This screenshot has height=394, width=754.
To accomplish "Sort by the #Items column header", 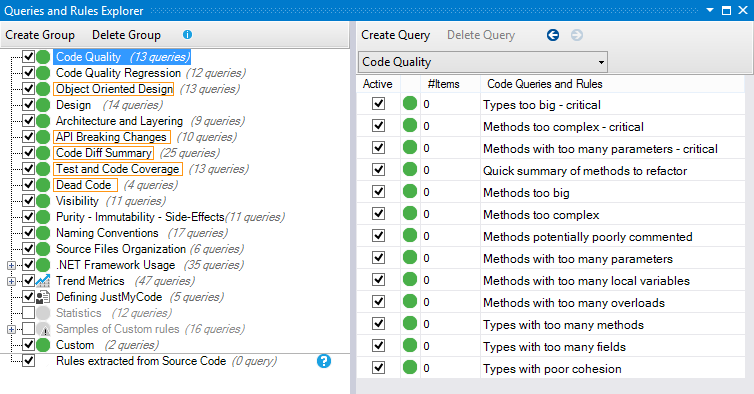I will click(443, 84).
